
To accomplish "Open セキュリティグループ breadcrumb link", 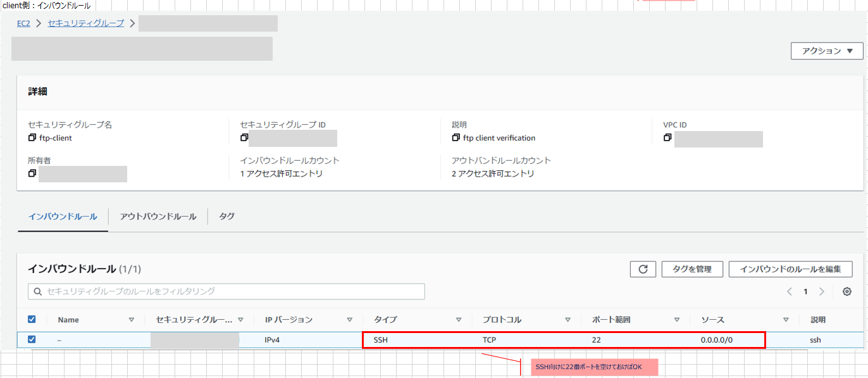I will click(x=85, y=23).
